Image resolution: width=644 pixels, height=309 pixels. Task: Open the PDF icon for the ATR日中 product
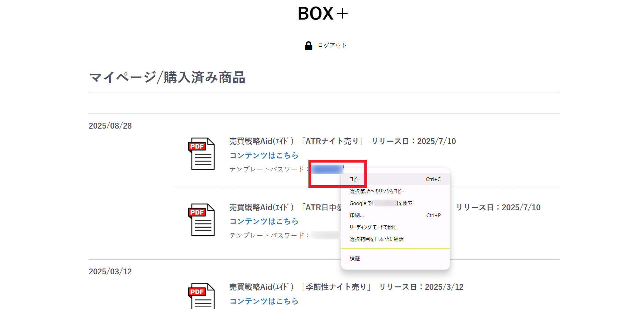coord(201,220)
